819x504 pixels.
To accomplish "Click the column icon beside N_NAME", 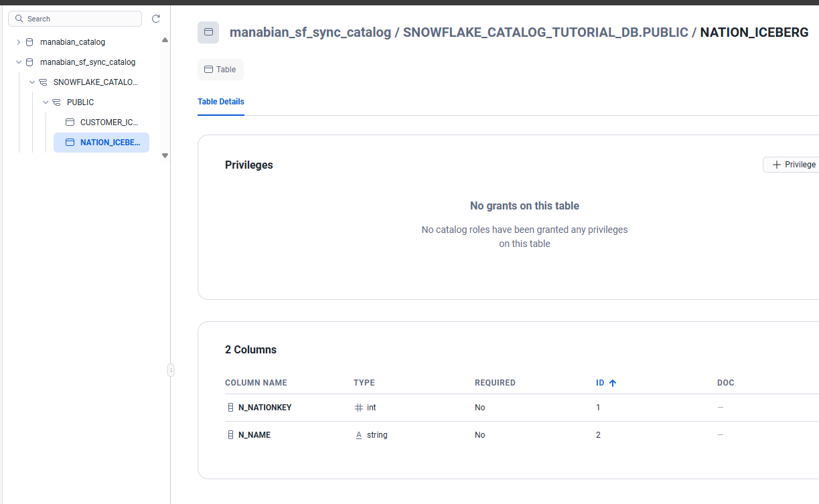I will click(x=231, y=435).
